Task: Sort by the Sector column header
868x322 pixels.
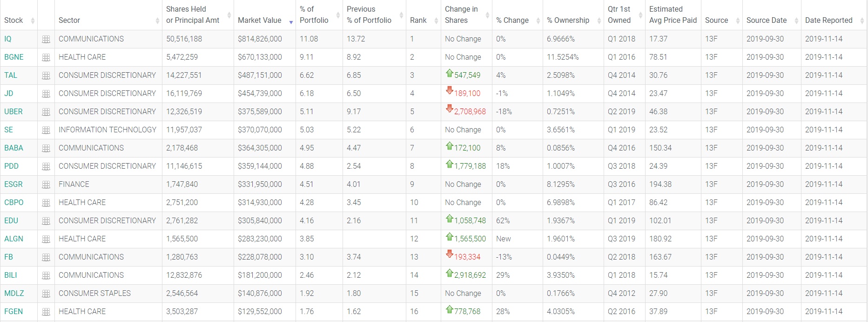Action: pyautogui.click(x=69, y=21)
